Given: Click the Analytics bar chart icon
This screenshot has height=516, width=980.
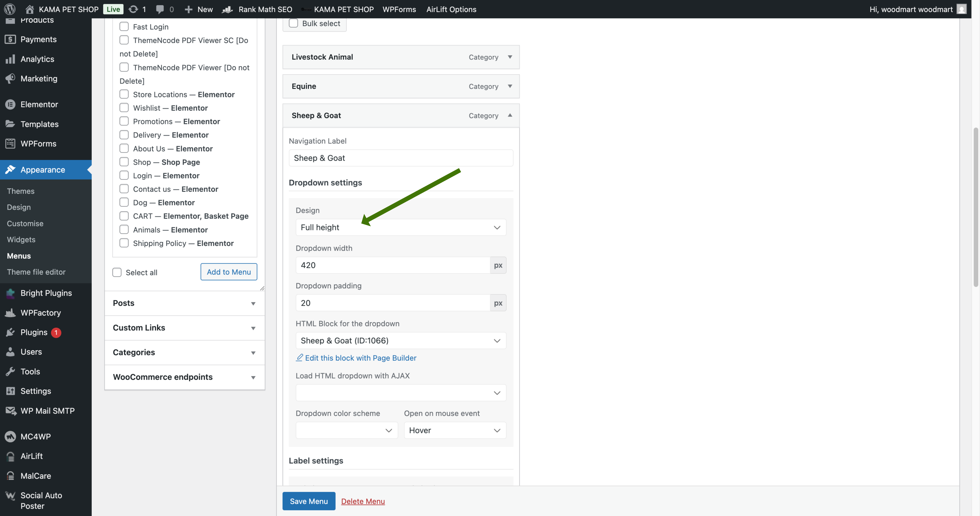Looking at the screenshot, I should (10, 59).
